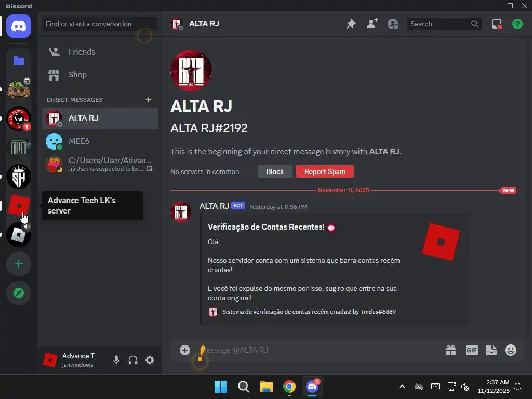Toggle microphone mute
This screenshot has height=399, width=532.
116,360
